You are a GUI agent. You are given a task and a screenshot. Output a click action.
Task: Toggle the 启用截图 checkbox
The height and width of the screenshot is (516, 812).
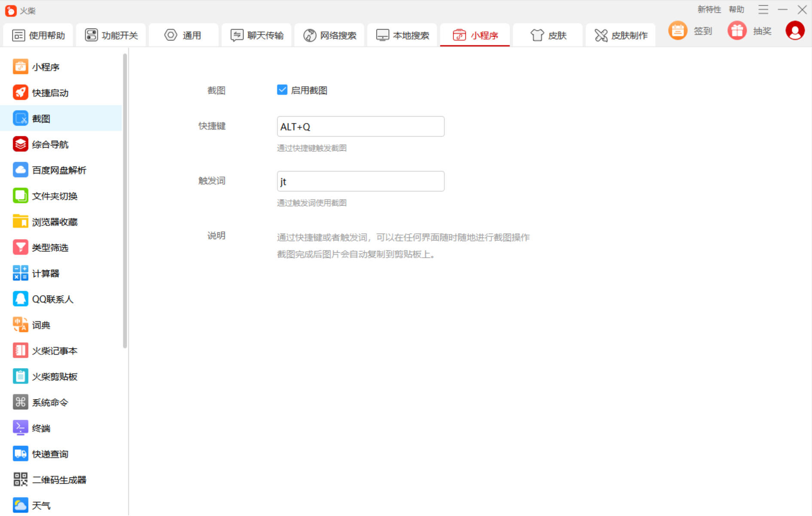[282, 90]
